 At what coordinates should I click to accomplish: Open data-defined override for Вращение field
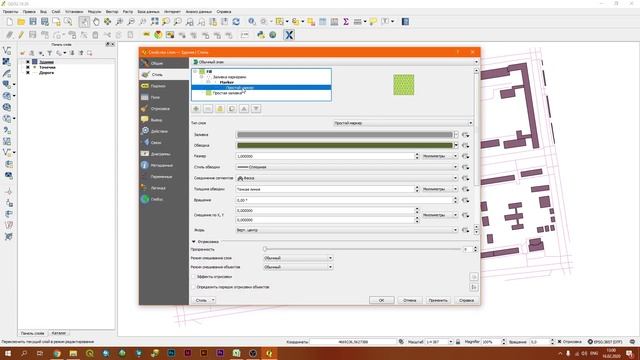pyautogui.click(x=465, y=200)
